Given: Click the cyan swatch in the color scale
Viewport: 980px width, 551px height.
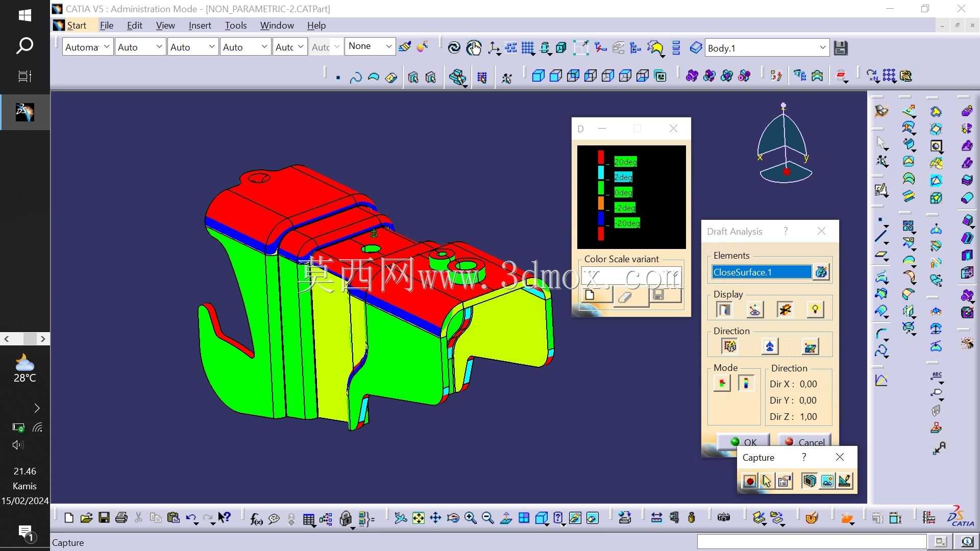Looking at the screenshot, I should [x=601, y=173].
